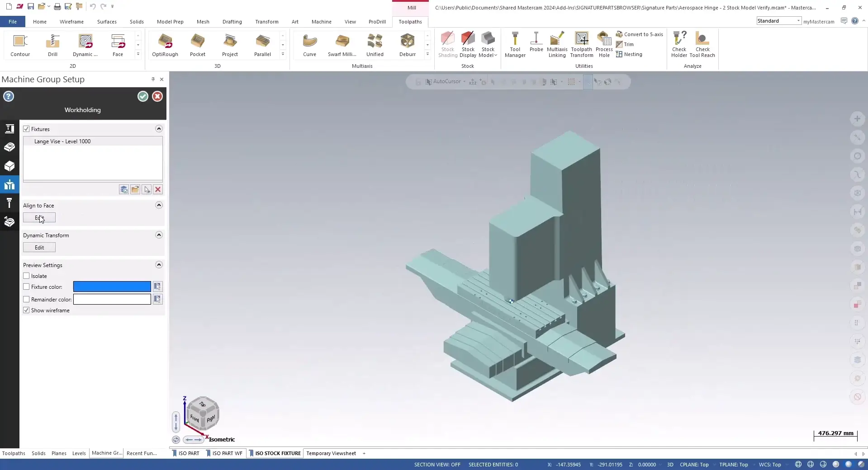The width and height of the screenshot is (868, 470).
Task: Switch to the Wireframe ribbon tab
Action: pyautogui.click(x=71, y=22)
